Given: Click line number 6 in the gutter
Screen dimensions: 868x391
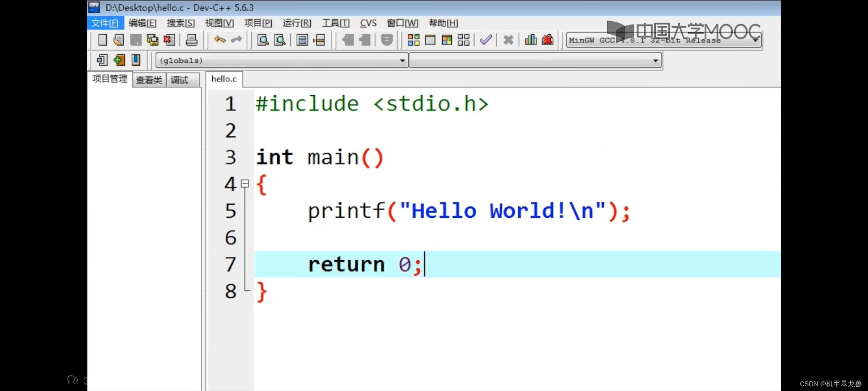Looking at the screenshot, I should coord(230,238).
